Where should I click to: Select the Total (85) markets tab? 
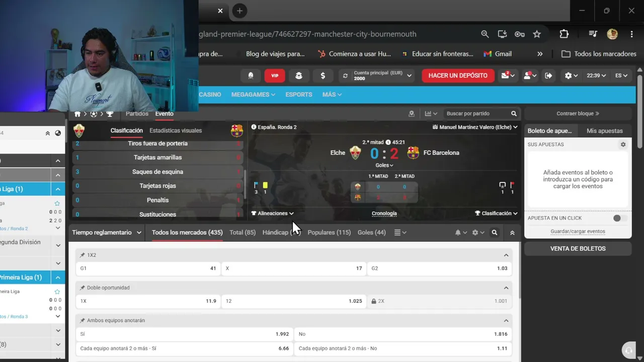(x=243, y=232)
